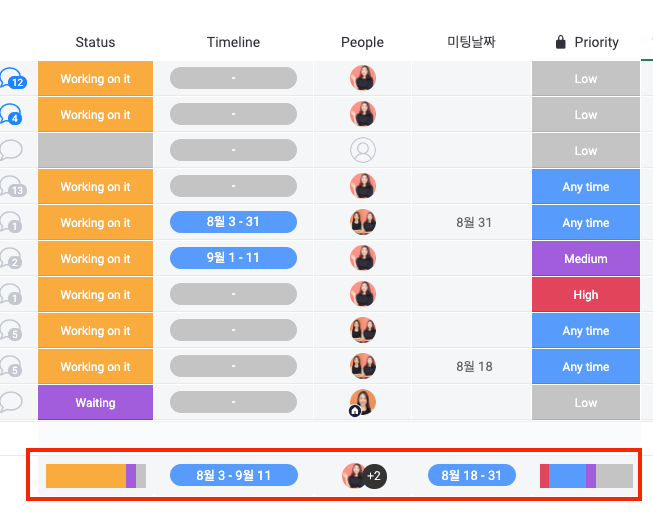The height and width of the screenshot is (513, 653).
Task: Click the lock icon beside Priority header
Action: coord(561,42)
